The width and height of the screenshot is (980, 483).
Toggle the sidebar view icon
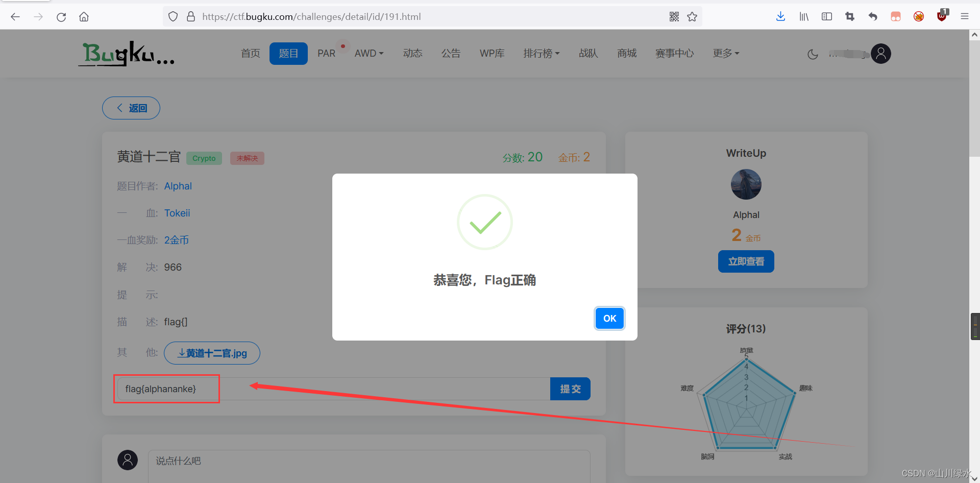point(827,17)
